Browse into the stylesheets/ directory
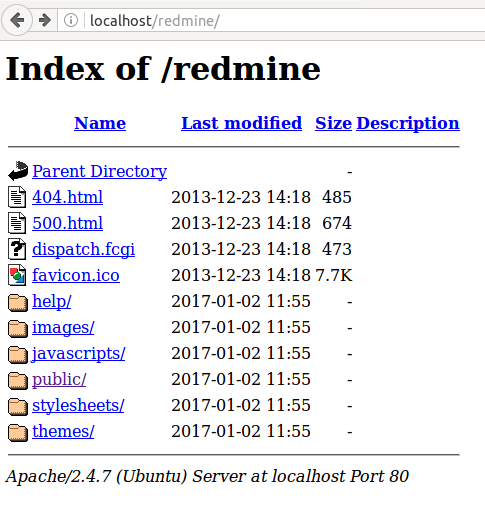 point(78,406)
